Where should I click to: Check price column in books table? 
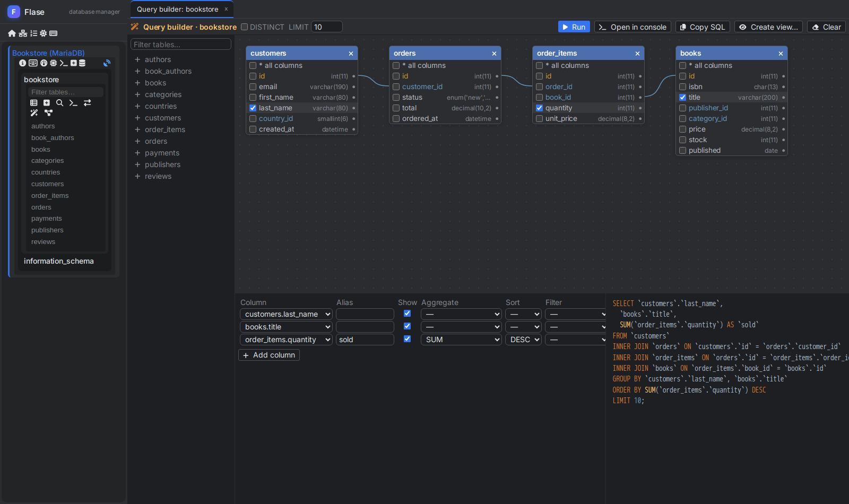[x=683, y=129]
